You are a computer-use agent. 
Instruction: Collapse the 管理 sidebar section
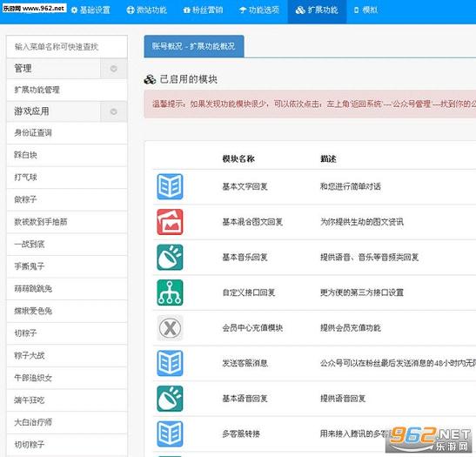point(113,68)
